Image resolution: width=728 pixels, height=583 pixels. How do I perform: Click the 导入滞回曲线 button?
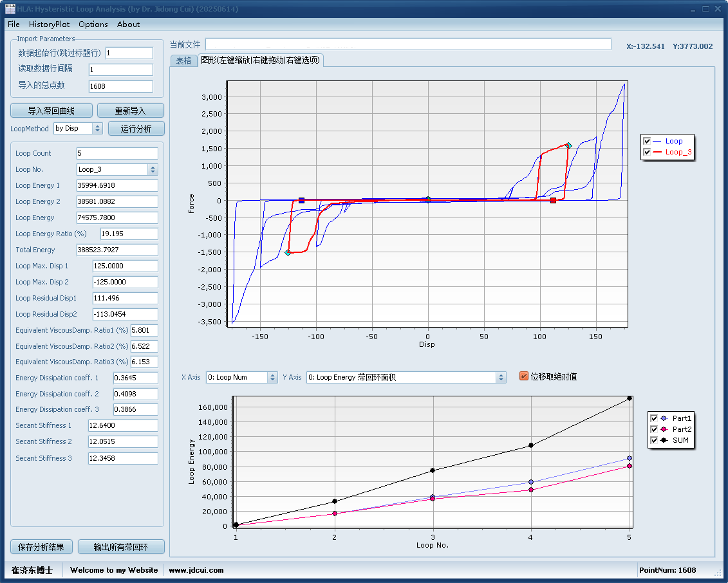pos(51,111)
